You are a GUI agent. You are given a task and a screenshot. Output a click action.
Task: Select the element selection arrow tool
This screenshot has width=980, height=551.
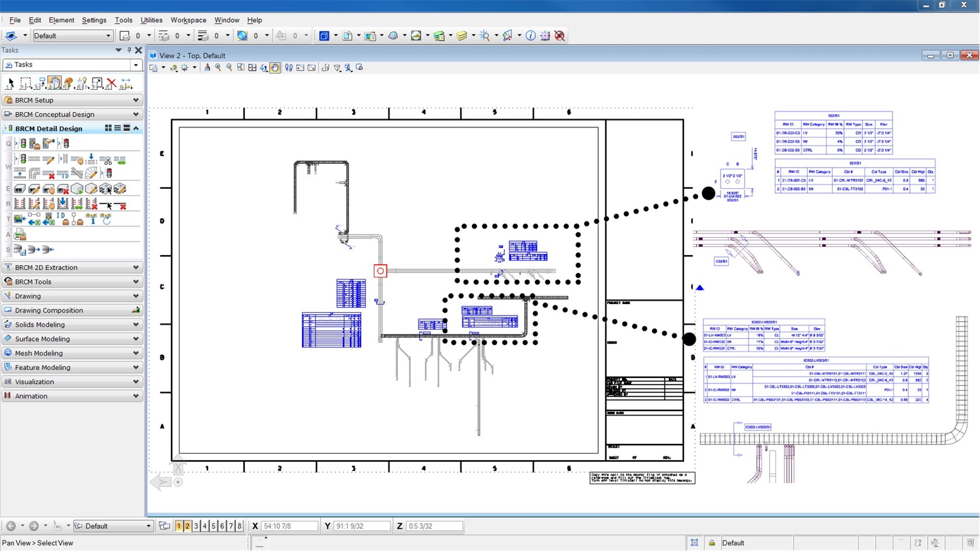pos(11,83)
